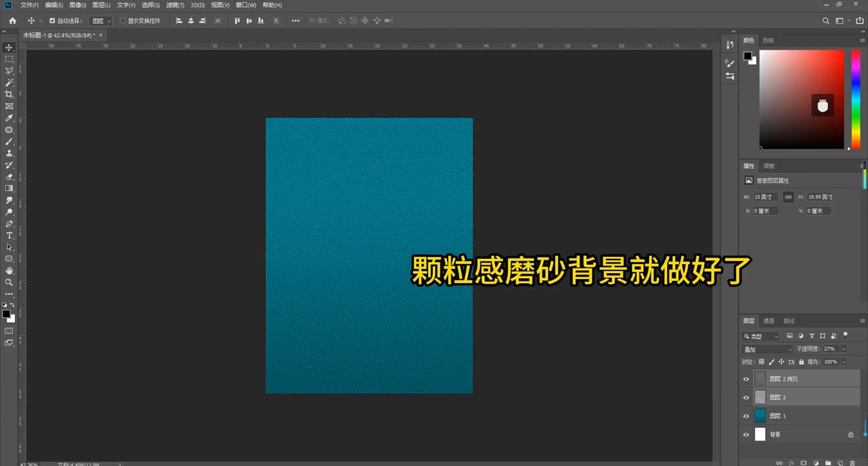868x466 pixels.
Task: Click the create new layer icon
Action: point(840,463)
